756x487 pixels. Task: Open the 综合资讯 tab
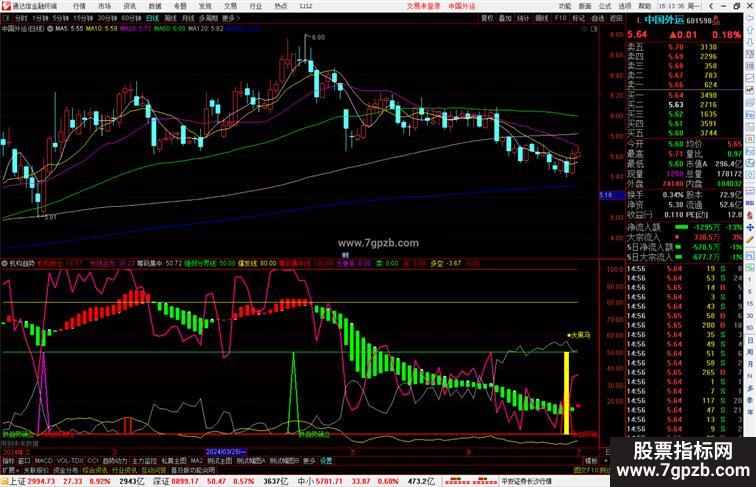pos(95,470)
